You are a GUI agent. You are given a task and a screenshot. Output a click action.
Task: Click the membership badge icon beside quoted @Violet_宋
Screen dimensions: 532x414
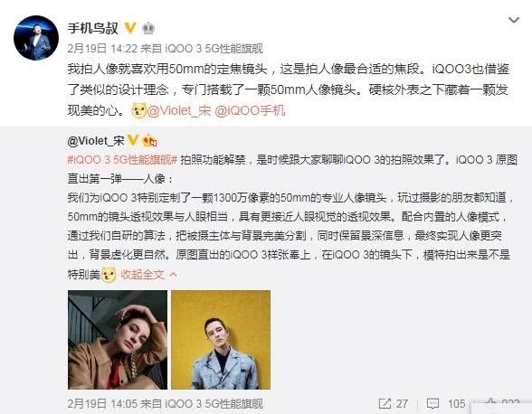[149, 140]
